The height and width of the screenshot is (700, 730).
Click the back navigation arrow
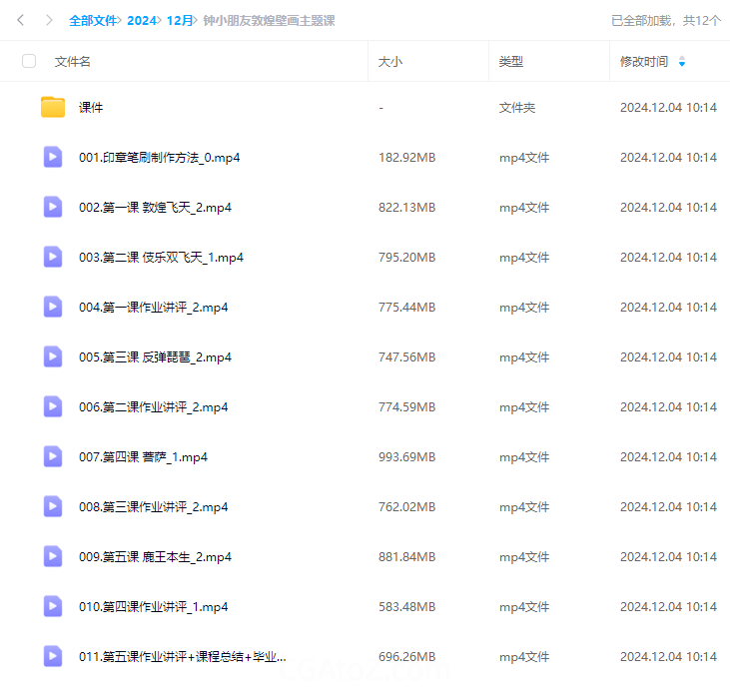pyautogui.click(x=20, y=20)
